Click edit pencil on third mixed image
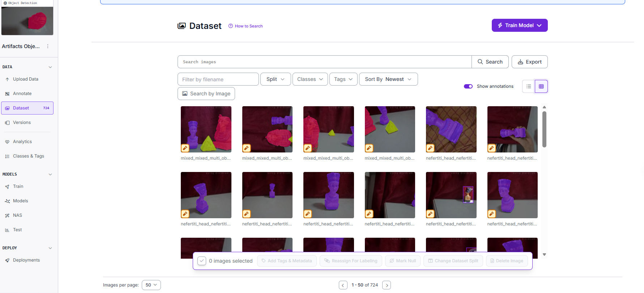The height and width of the screenshot is (293, 644). [308, 148]
